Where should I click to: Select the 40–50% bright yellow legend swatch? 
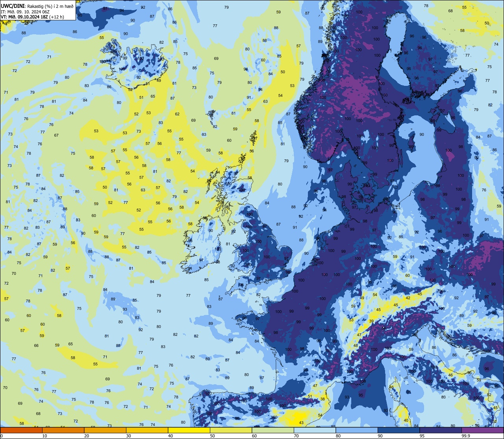point(189,430)
